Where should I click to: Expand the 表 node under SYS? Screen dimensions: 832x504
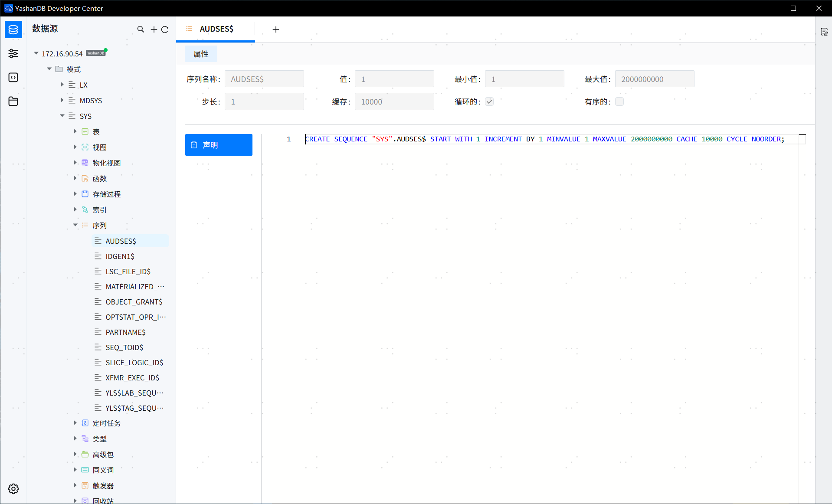pos(75,131)
